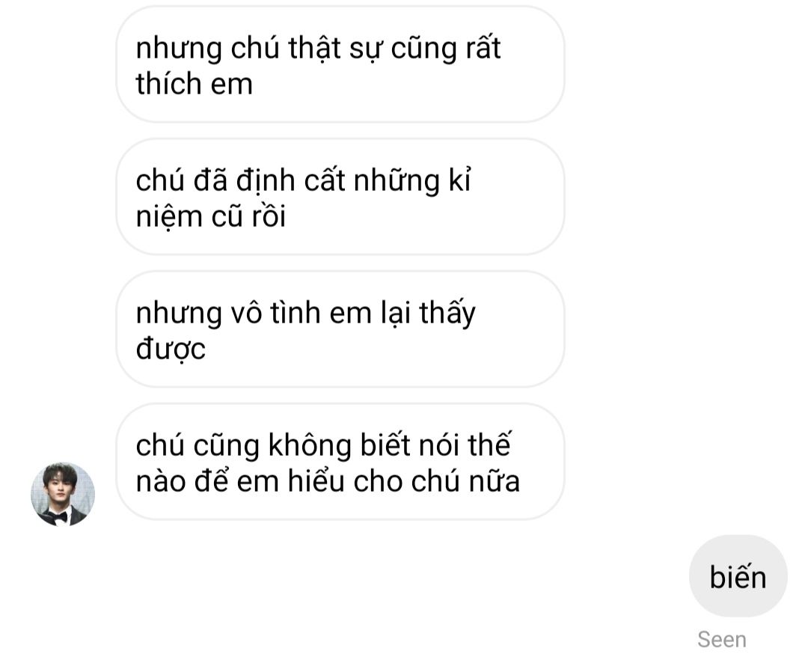Image resolution: width=808 pixels, height=672 pixels.
Task: Click the words 'thích em' in first bubble
Action: [x=195, y=84]
